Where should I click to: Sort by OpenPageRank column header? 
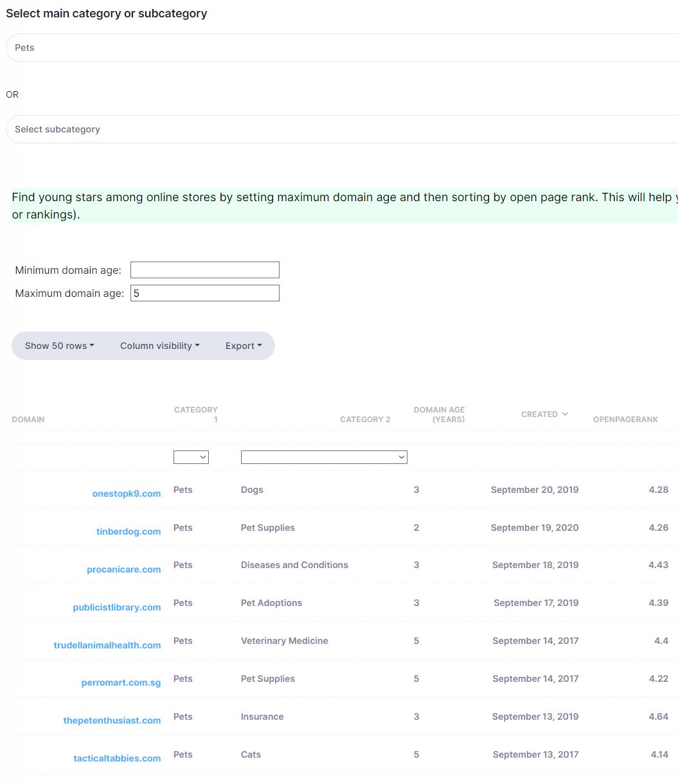tap(625, 420)
